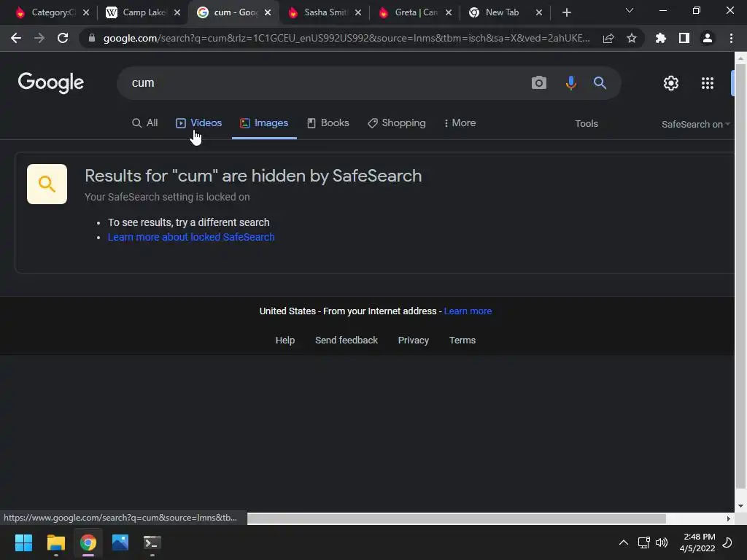
Task: Search by image using camera icon
Action: click(539, 83)
